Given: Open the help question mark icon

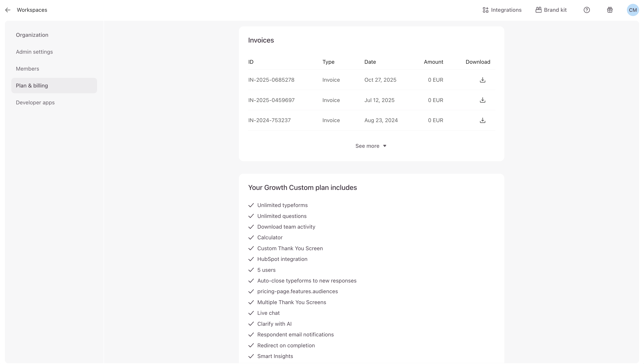Looking at the screenshot, I should pos(586,10).
